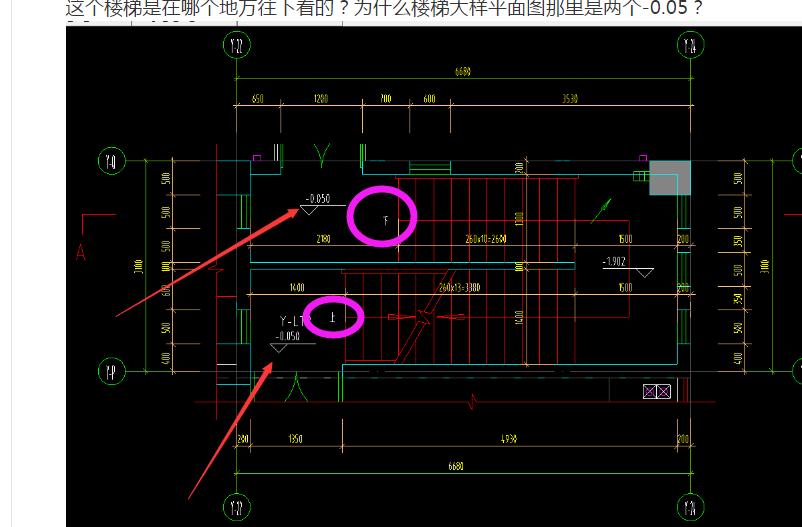Click the Y-24 grid bubble at top
Screen dimensions: 802x527
[690, 46]
